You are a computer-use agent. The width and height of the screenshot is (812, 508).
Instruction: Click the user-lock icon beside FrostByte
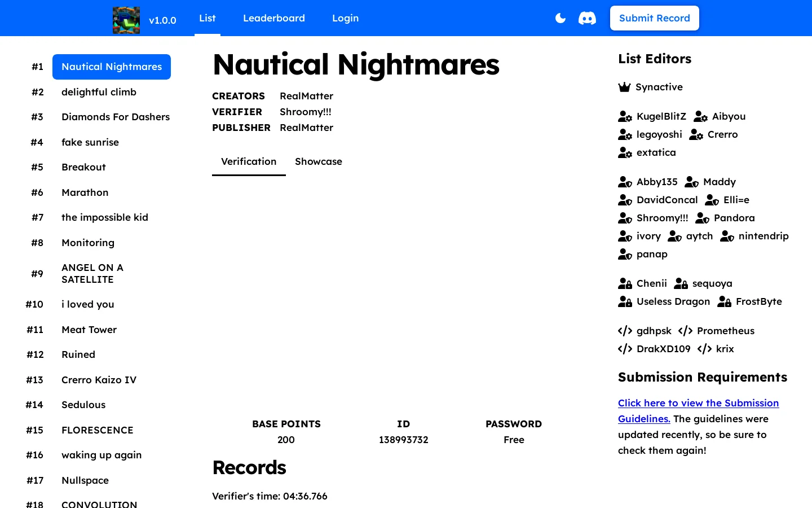click(724, 301)
